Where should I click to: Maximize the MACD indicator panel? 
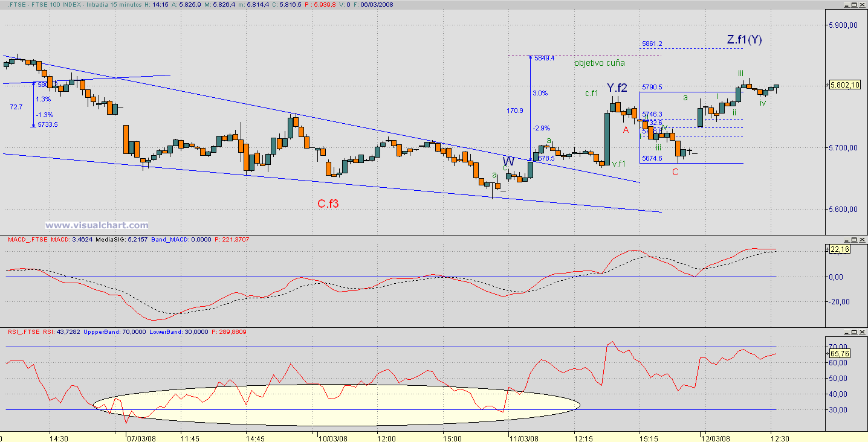pyautogui.click(x=853, y=240)
